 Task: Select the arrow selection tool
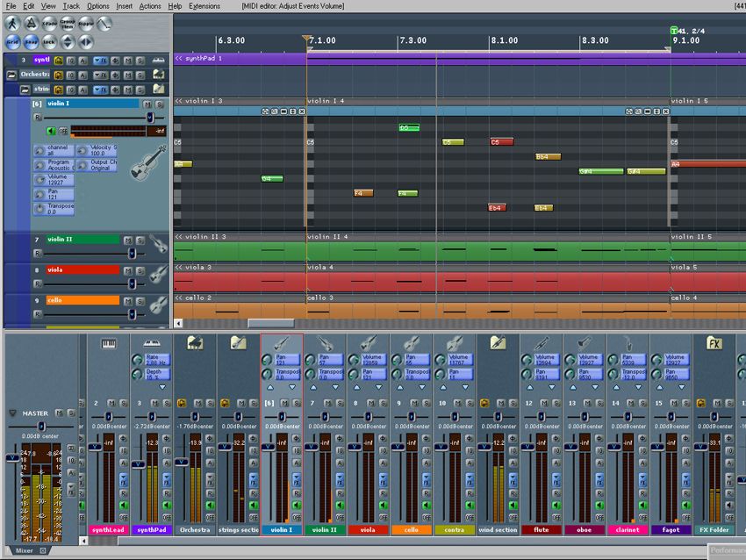[x=13, y=23]
